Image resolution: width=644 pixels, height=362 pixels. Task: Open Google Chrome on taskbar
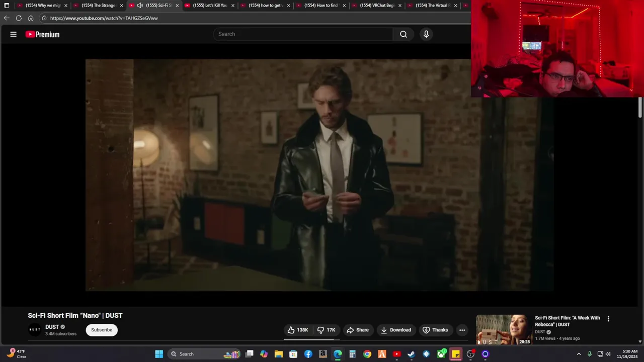367,354
